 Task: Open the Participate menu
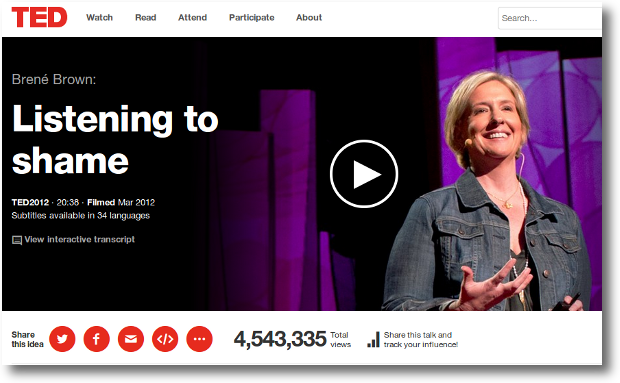[x=251, y=17]
